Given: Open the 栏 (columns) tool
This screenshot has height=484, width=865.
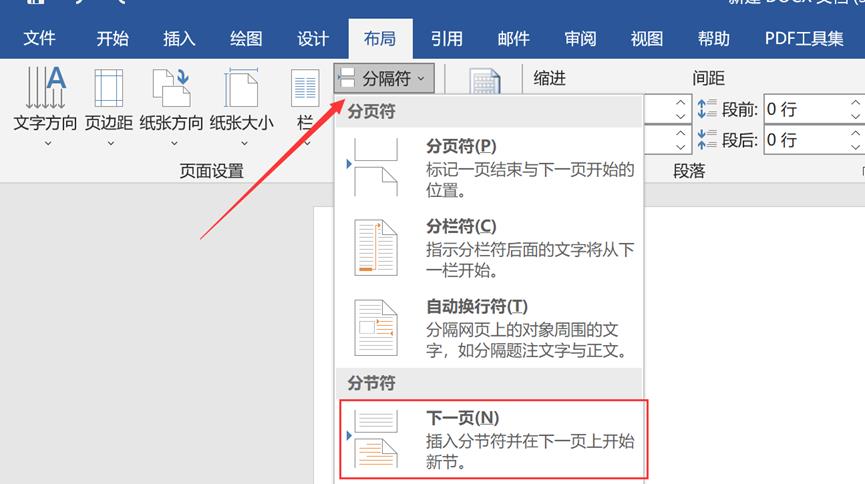Looking at the screenshot, I should (x=305, y=95).
